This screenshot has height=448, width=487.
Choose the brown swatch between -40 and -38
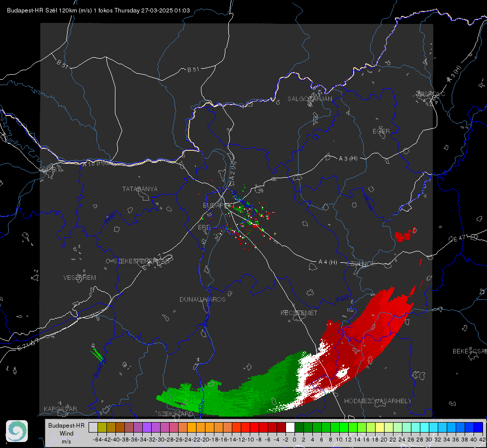(x=120, y=427)
